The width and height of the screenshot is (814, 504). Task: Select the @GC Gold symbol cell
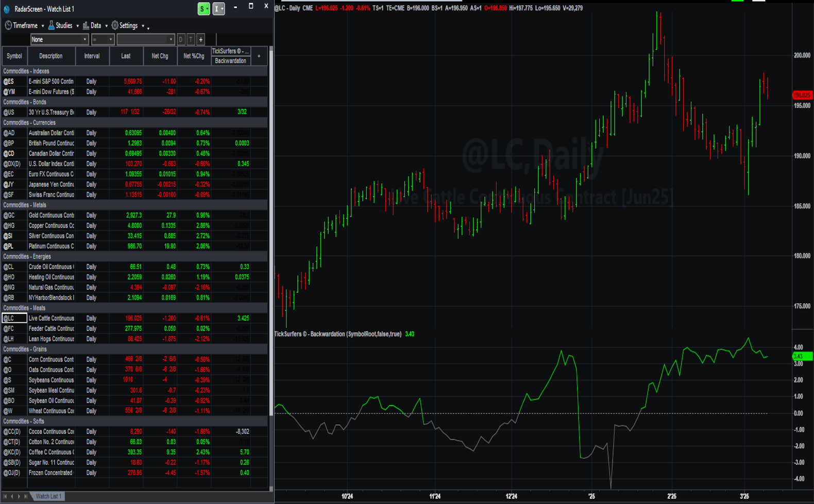click(x=14, y=215)
